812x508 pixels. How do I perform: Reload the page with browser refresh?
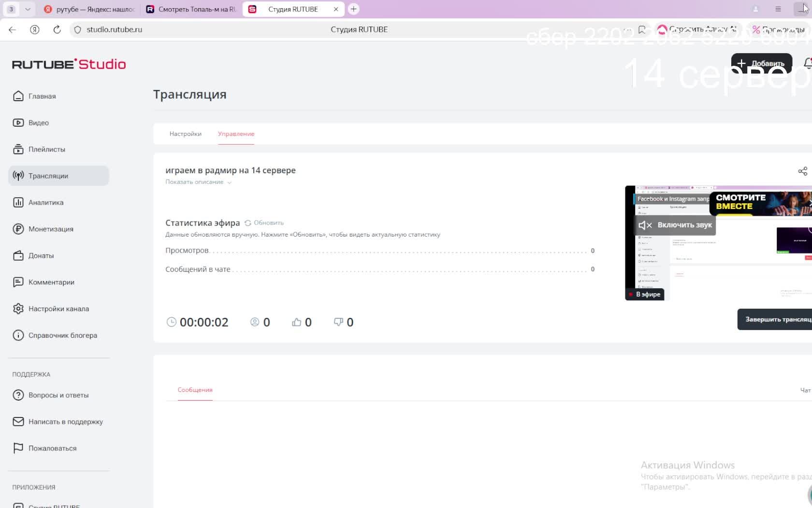tap(57, 30)
